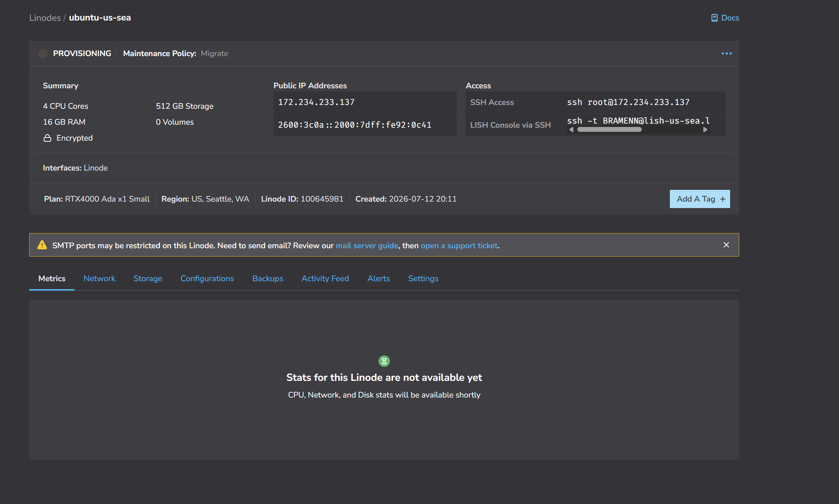Follow the mail server guide link
Image resolution: width=839 pixels, height=504 pixels.
[367, 246]
